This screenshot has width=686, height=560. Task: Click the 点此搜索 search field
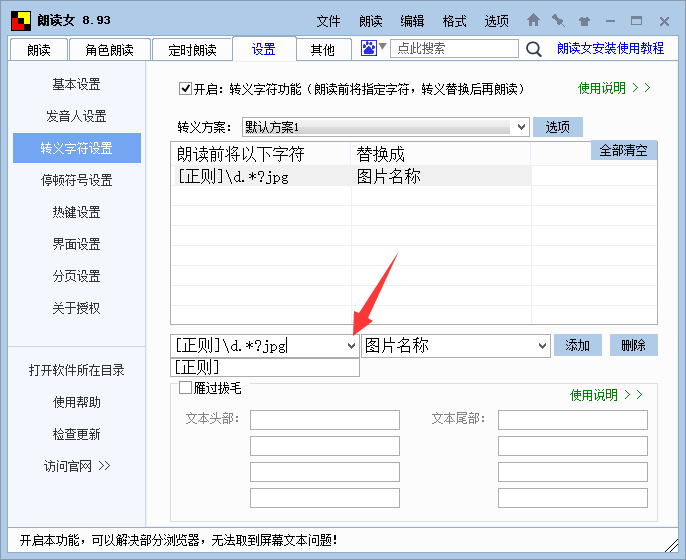tap(454, 48)
